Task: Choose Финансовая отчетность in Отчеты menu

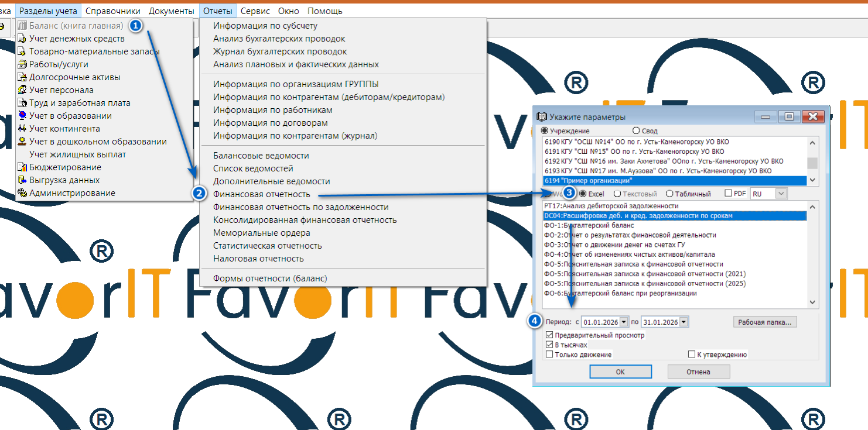Action: coord(261,194)
